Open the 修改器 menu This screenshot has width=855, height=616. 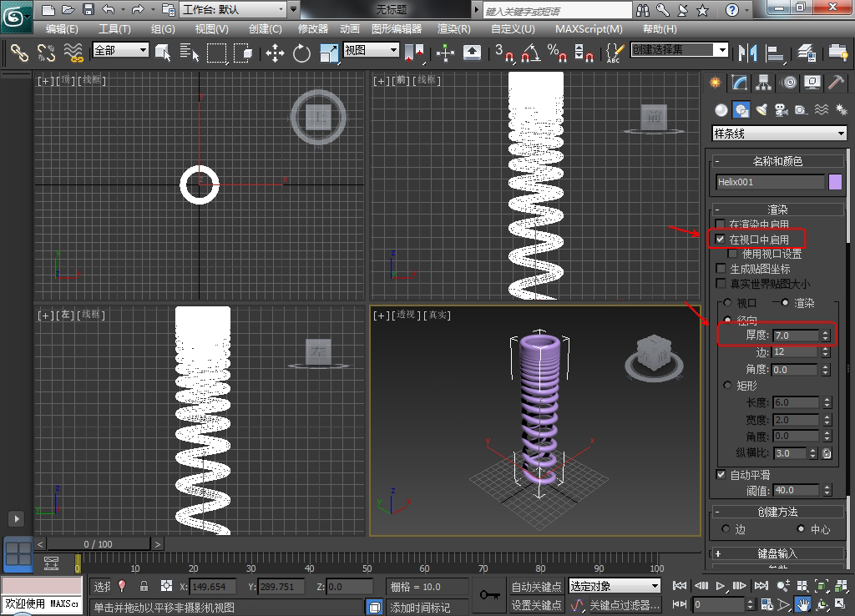click(313, 28)
